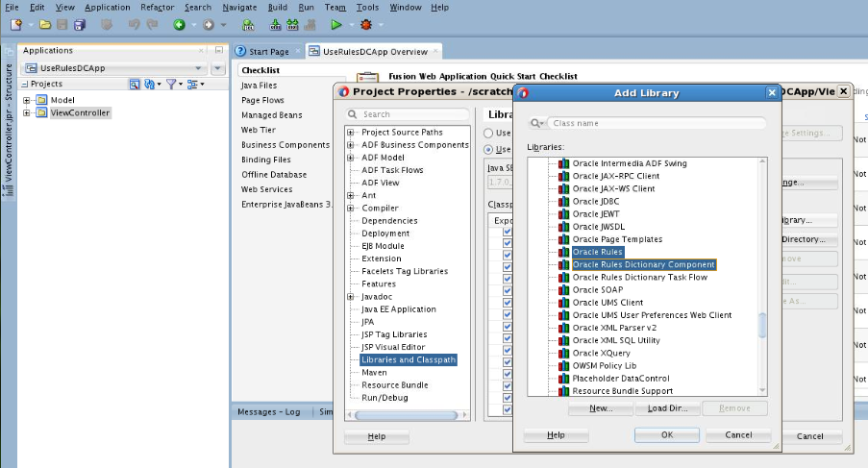The height and width of the screenshot is (468, 868).
Task: Click the Projects refresh icon
Action: coord(149,84)
